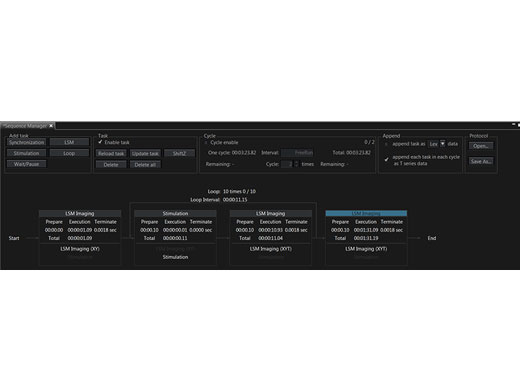Click the LSM Imaging (XY) label

click(80, 249)
